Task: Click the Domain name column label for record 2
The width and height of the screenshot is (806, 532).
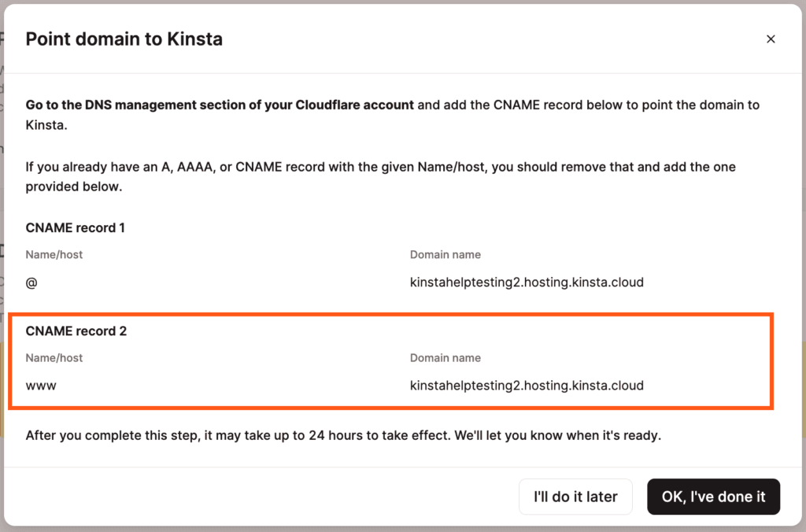Action: 446,357
